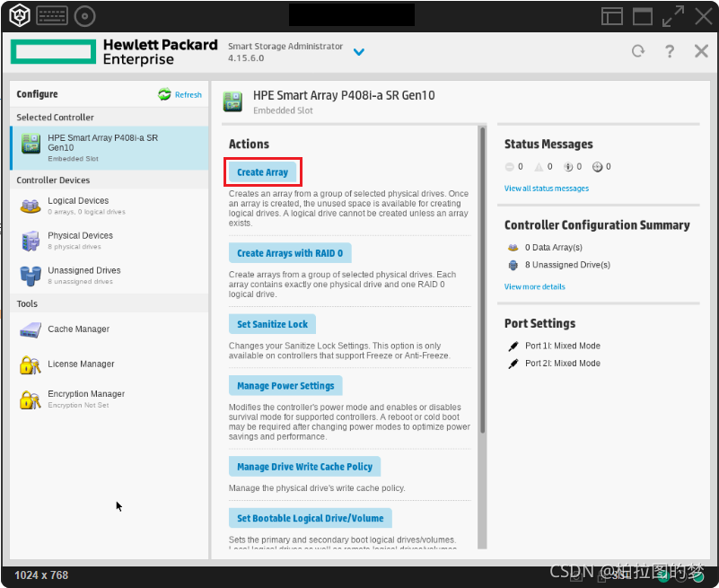This screenshot has height=588, width=719.
Task: Click the Create Array button
Action: point(263,172)
